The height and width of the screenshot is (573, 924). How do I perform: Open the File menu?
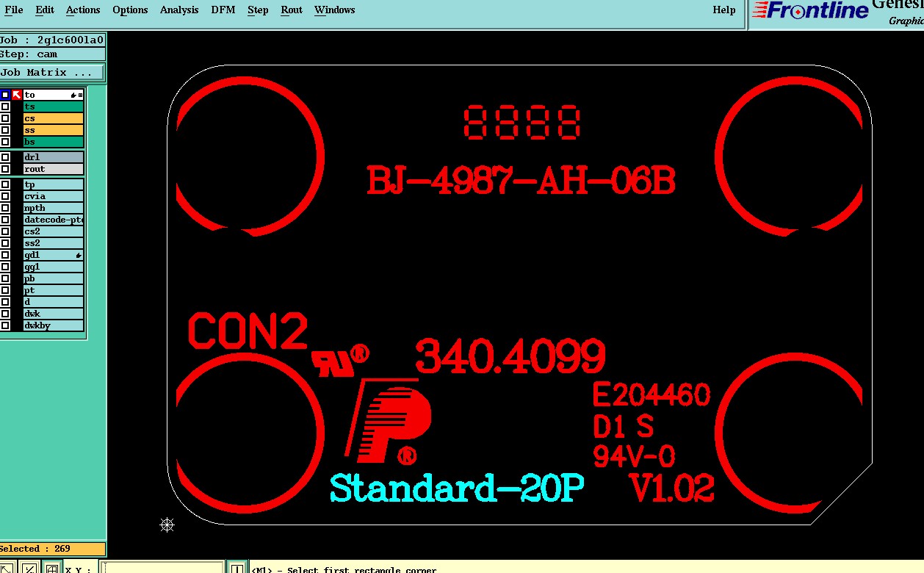(13, 10)
